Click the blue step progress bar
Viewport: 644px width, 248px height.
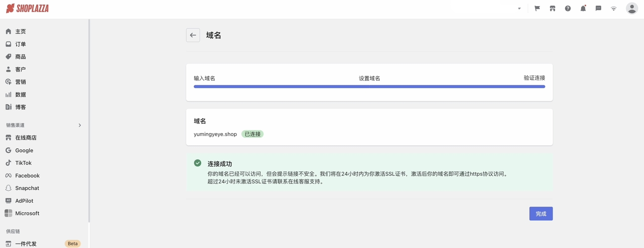point(369,87)
